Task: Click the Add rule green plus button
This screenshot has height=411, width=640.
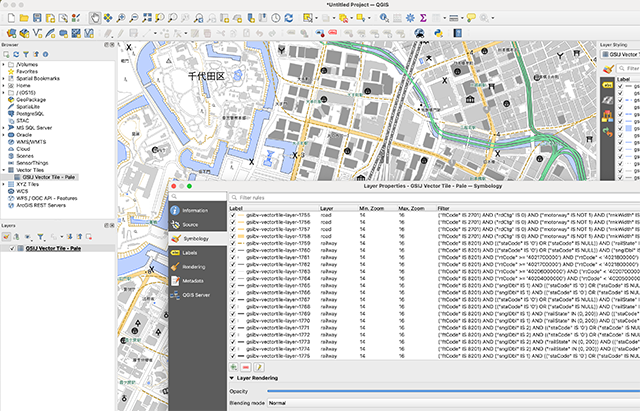Action: coord(233,367)
